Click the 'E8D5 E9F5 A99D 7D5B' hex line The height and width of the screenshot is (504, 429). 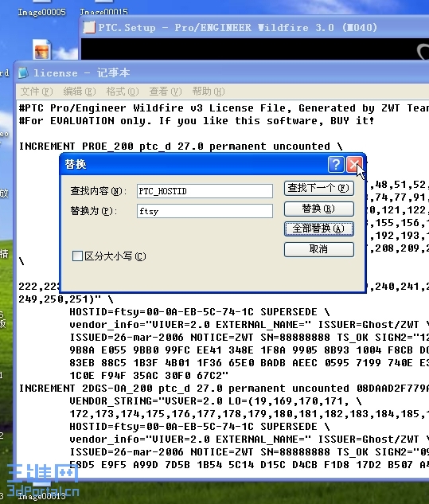coord(249,465)
